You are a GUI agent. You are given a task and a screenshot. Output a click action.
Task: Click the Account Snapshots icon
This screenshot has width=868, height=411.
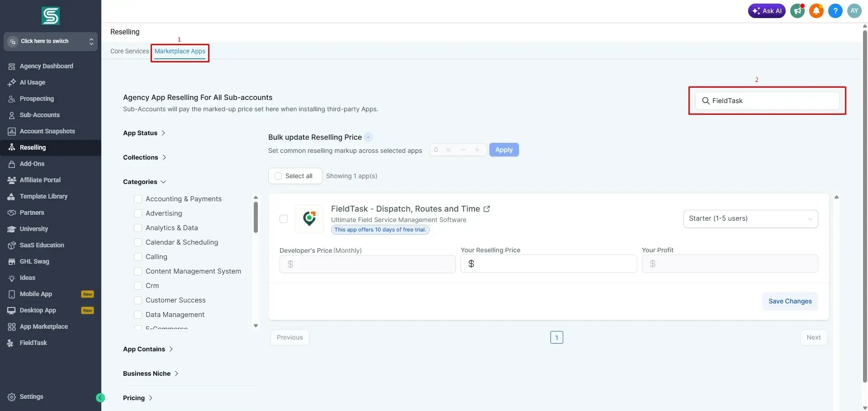12,132
